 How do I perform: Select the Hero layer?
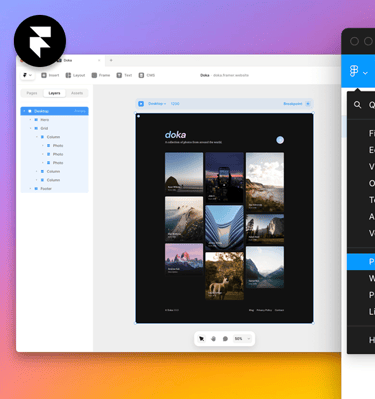coord(54,120)
